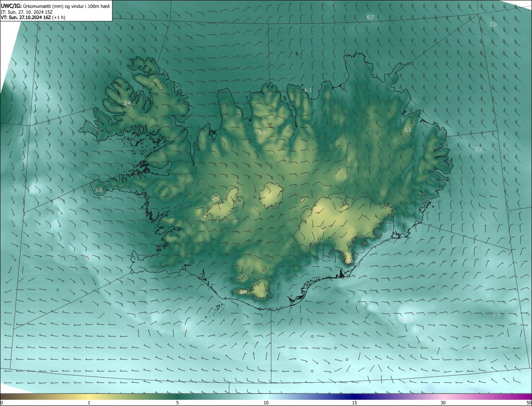This screenshot has height=406, width=532.
Task: Click the 2.9 value in north Iceland
Action: point(262,132)
